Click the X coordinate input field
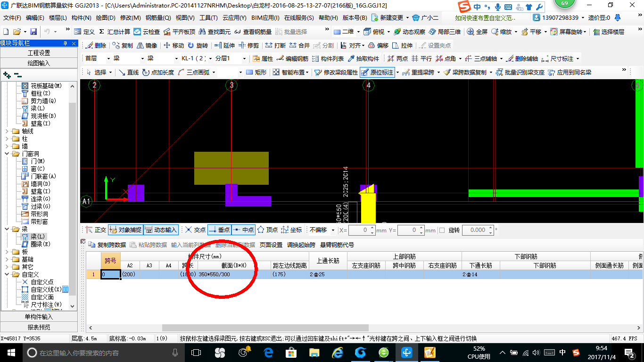 (x=362, y=230)
